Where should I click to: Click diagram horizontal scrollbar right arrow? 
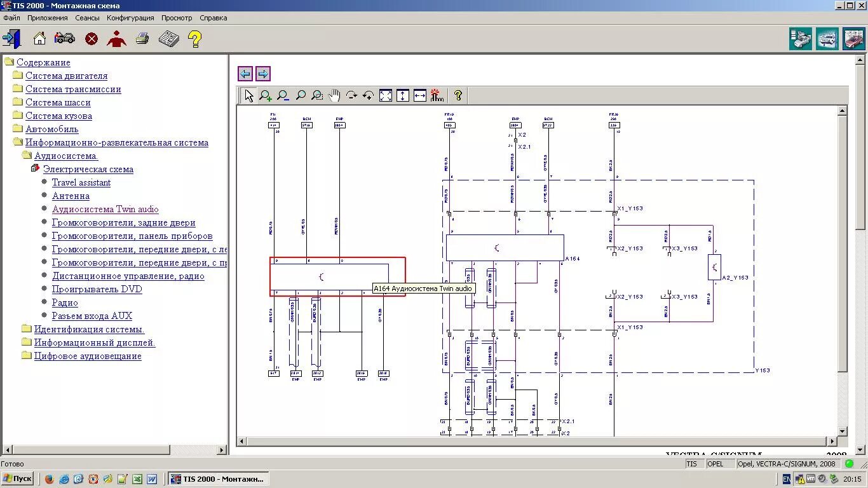pos(833,441)
